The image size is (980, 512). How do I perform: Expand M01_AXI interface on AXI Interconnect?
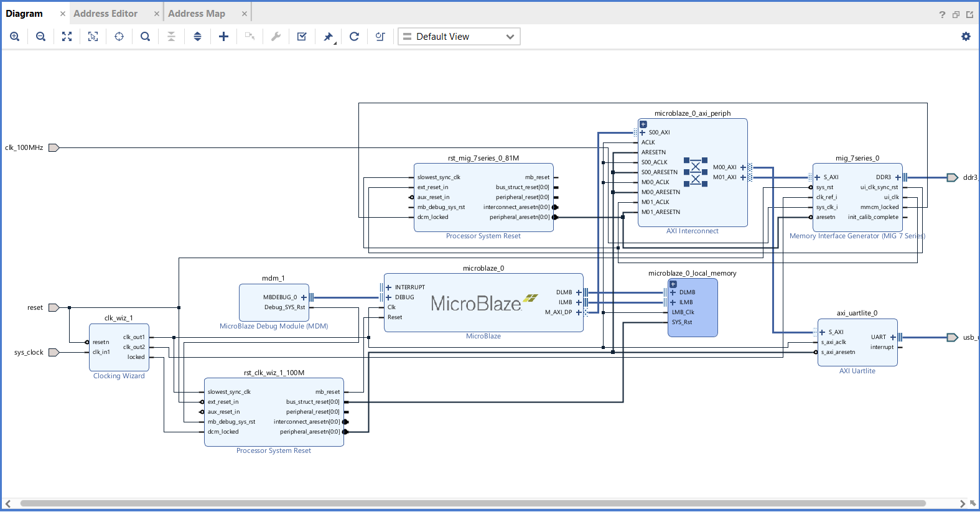(743, 177)
